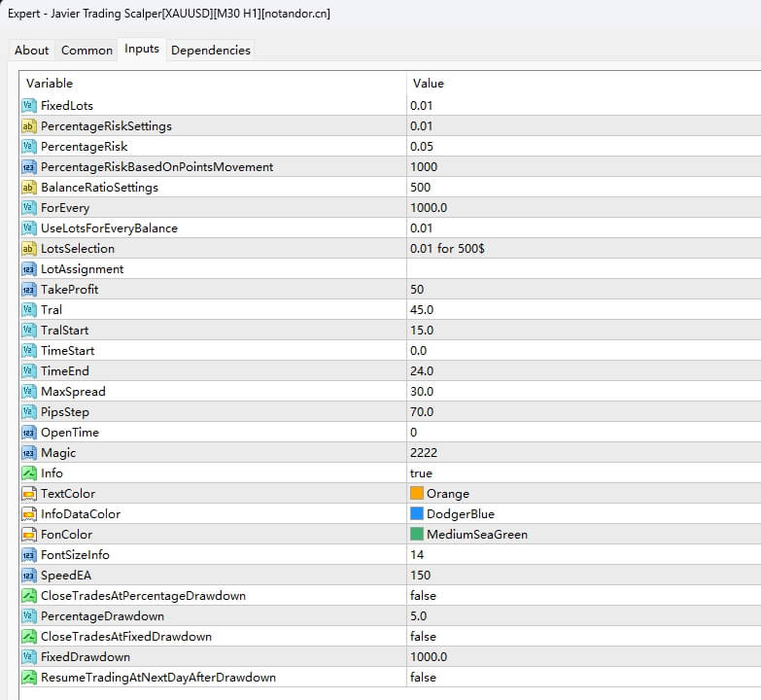761x700 pixels.
Task: Toggle CloseTradesAtPercentageDrawdown false value
Action: (423, 595)
